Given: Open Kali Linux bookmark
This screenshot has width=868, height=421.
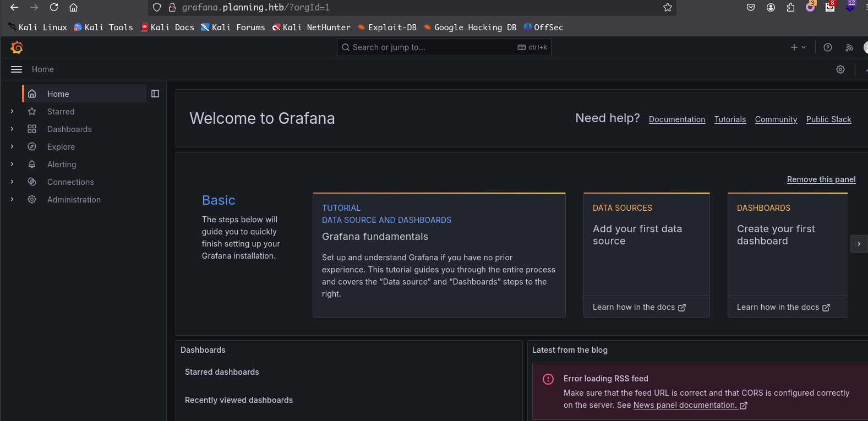Looking at the screenshot, I should click(x=37, y=27).
